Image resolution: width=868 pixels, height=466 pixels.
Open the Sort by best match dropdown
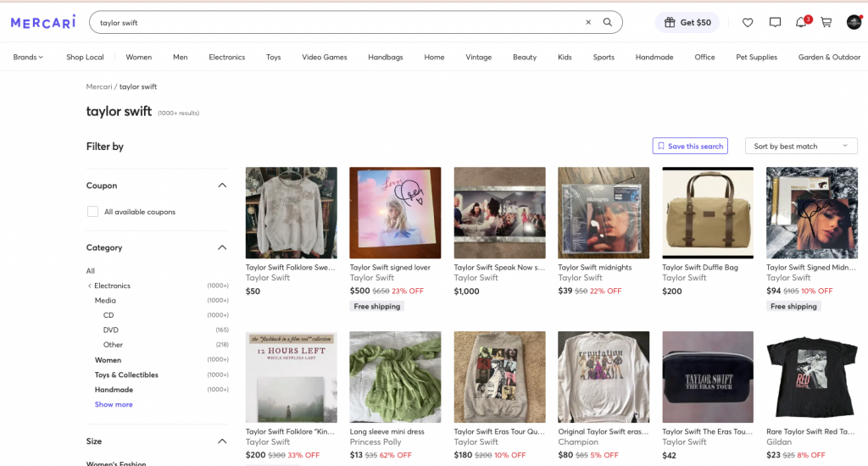coord(801,146)
